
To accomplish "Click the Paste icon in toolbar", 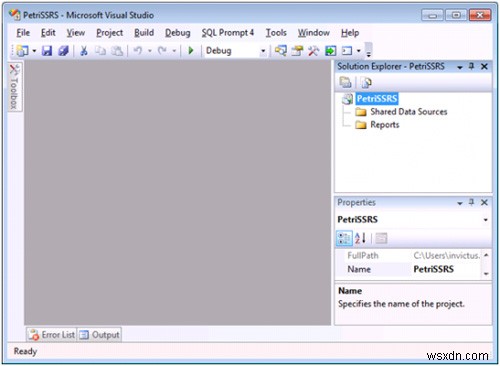I will click(x=117, y=51).
